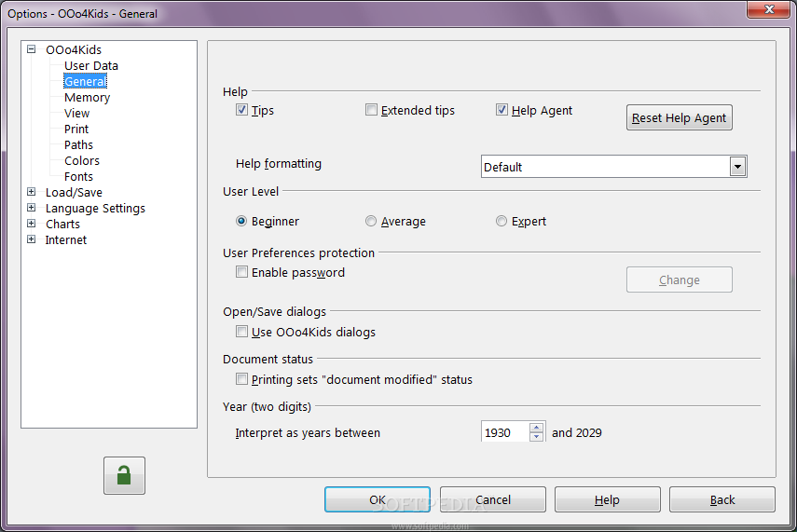The image size is (797, 532).
Task: Click the Cancel button
Action: 492,499
